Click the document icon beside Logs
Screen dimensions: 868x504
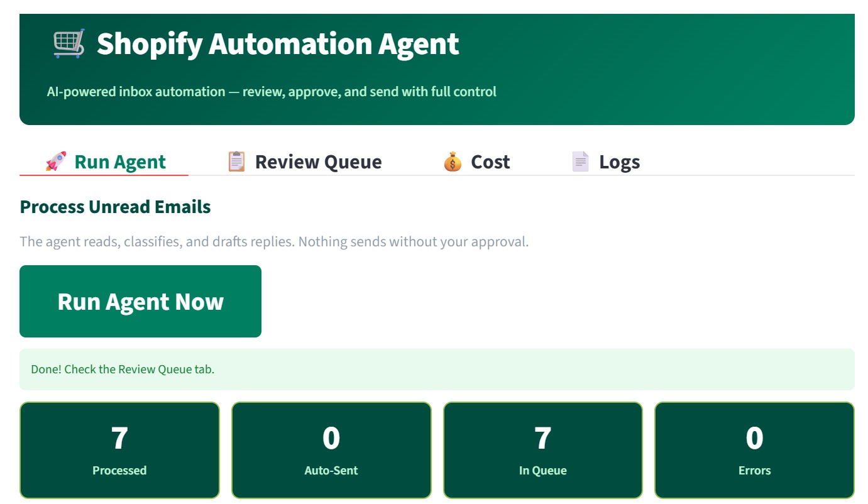580,162
